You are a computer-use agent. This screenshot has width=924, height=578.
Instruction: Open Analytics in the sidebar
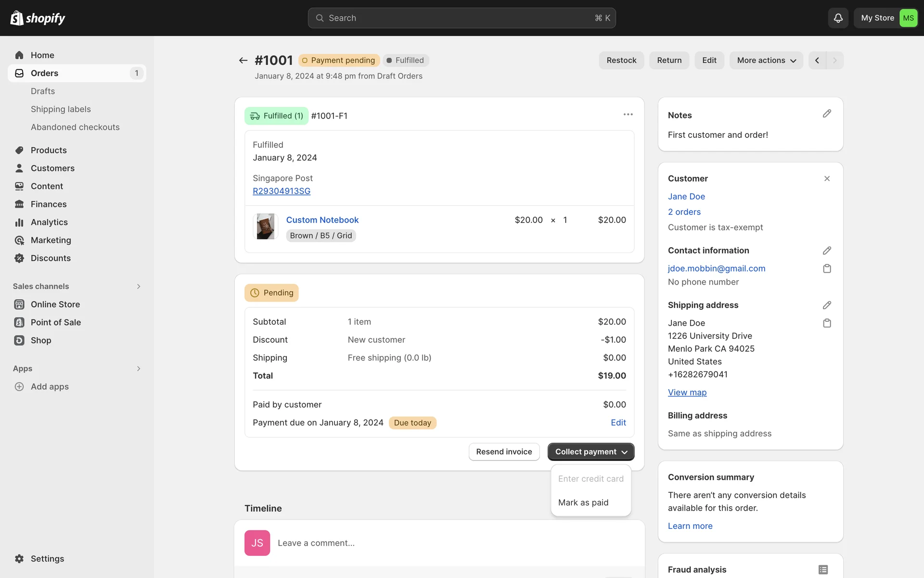pyautogui.click(x=49, y=222)
